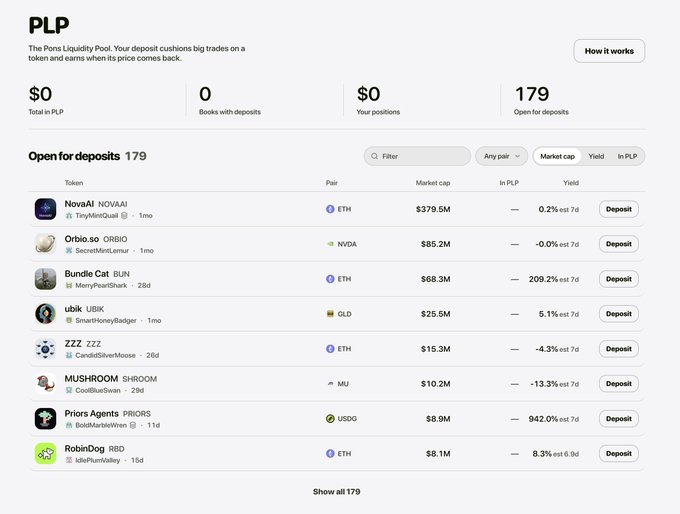Click TinyMintQuail creator avatar icon
680x514 pixels.
[69, 216]
